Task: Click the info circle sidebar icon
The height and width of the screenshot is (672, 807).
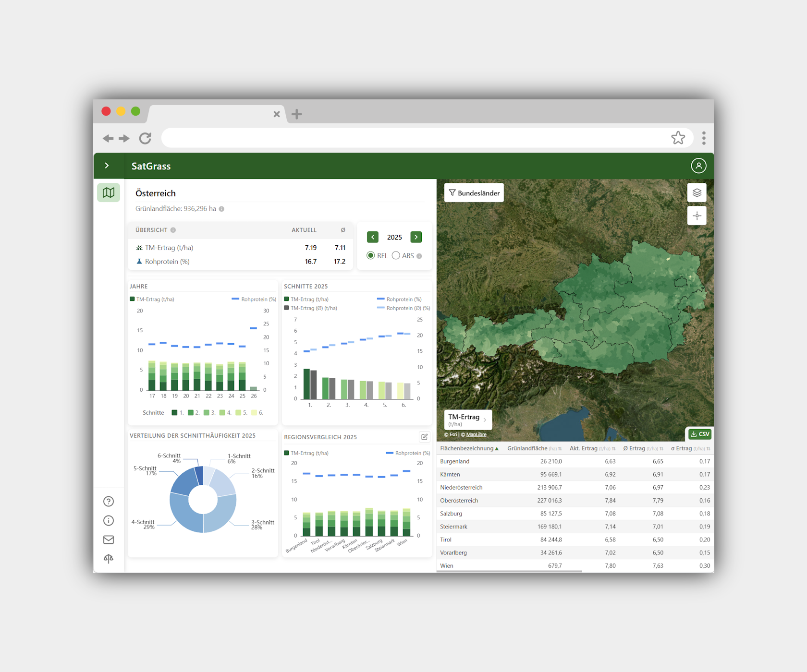Action: coord(109,520)
